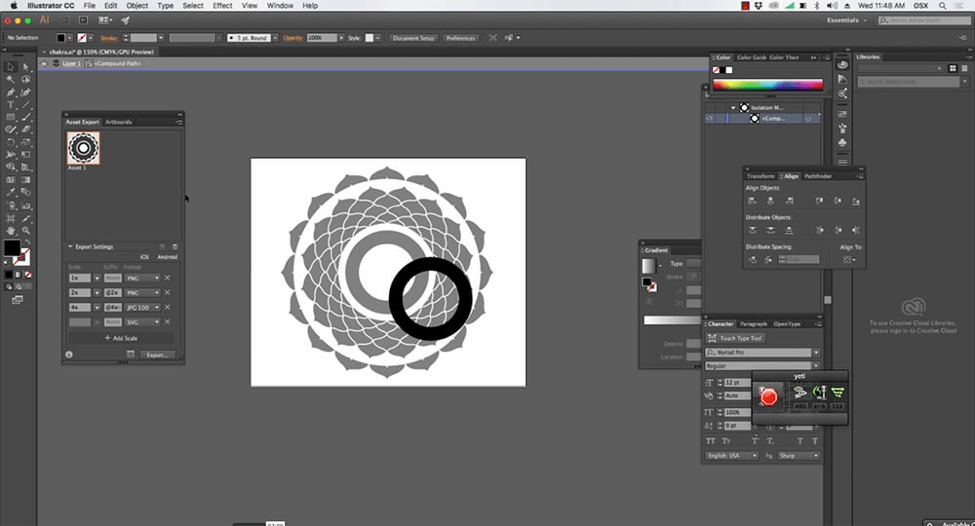The width and height of the screenshot is (975, 526).
Task: Switch to the Pathfinder tab
Action: (818, 176)
